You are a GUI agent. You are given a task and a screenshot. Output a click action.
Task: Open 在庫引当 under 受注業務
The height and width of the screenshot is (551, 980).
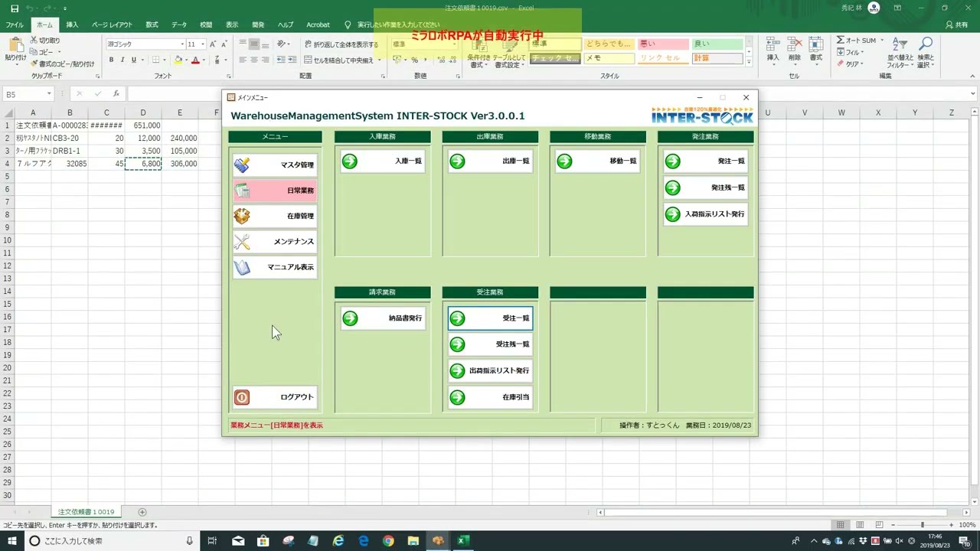point(490,397)
